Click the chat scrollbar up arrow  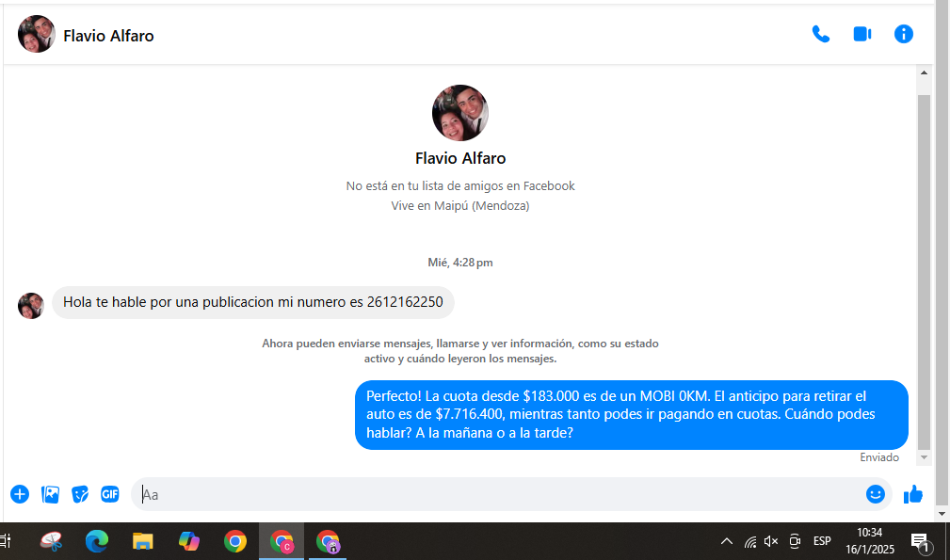[924, 72]
